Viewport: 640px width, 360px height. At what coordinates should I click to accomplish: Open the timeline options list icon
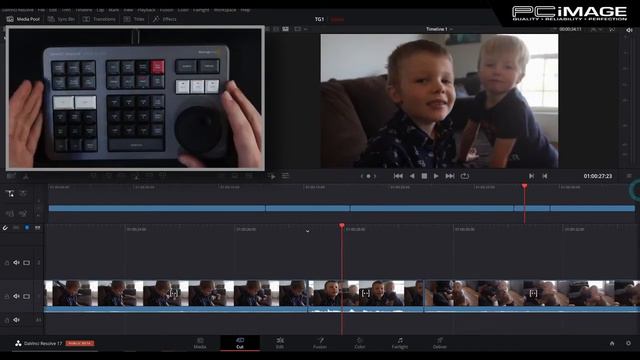[x=285, y=176]
